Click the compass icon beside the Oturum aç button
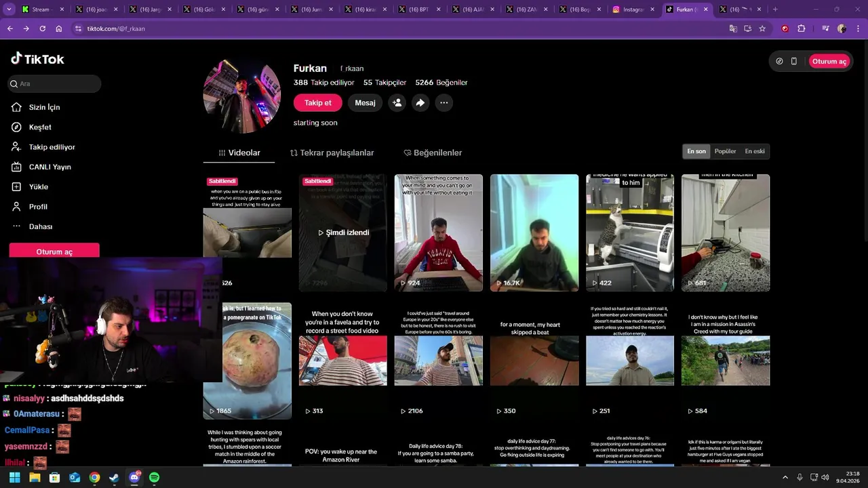 click(779, 61)
